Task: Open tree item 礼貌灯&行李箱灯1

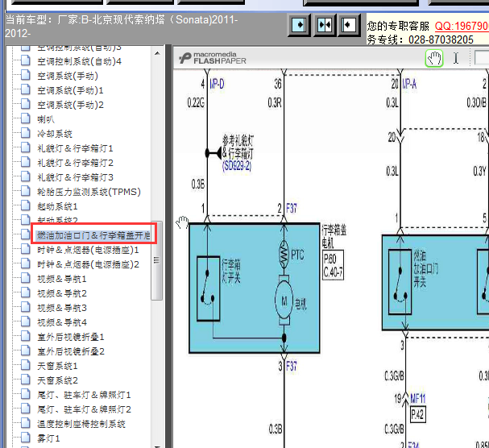Action: (x=75, y=148)
